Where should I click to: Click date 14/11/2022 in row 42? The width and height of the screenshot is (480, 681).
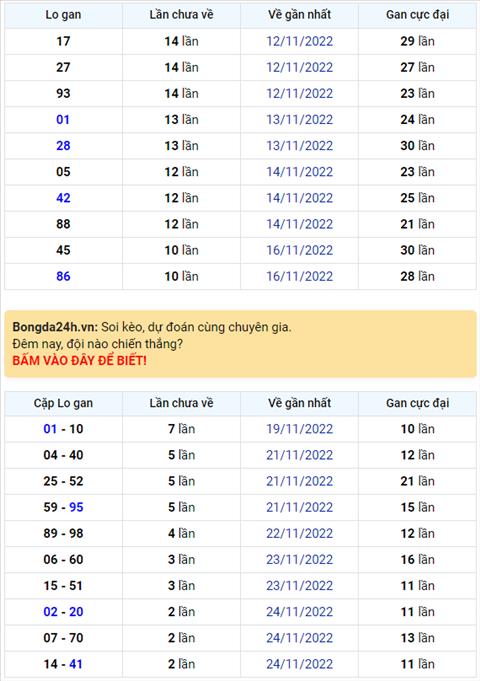pos(300,198)
